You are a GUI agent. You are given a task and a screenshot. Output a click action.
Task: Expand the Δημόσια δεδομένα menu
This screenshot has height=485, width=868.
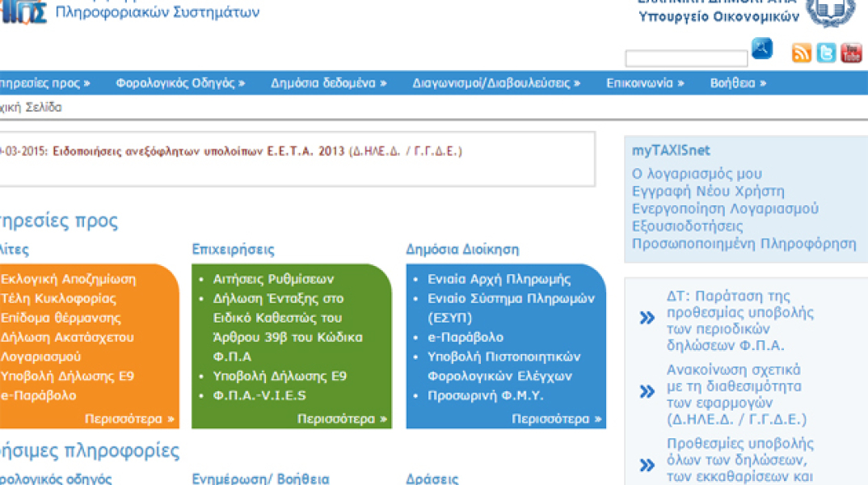point(329,83)
